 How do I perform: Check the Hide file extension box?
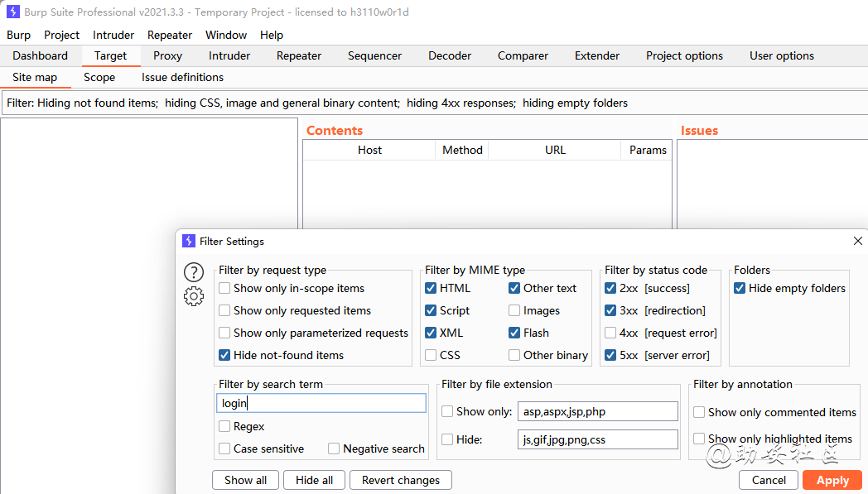coord(447,439)
